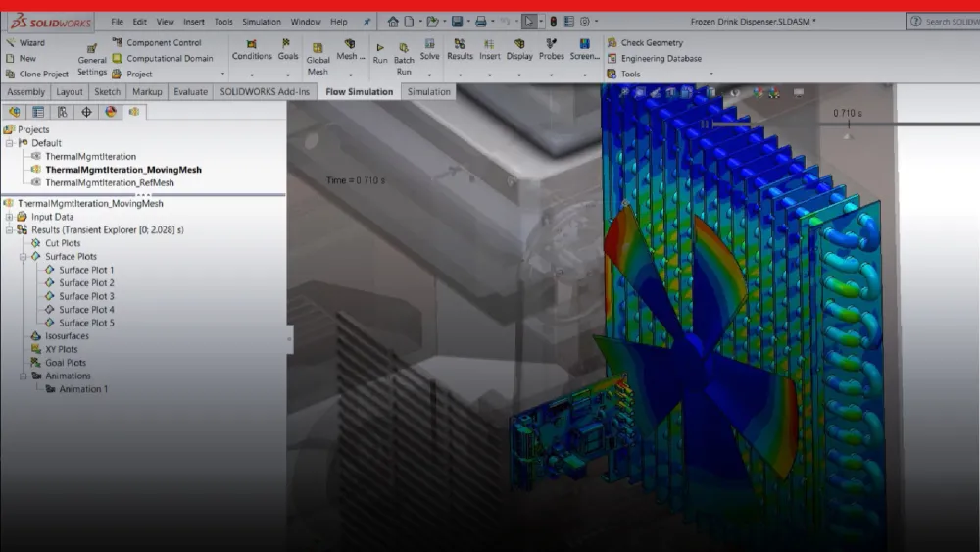Click the viewport display settings monitor icon

(x=798, y=93)
